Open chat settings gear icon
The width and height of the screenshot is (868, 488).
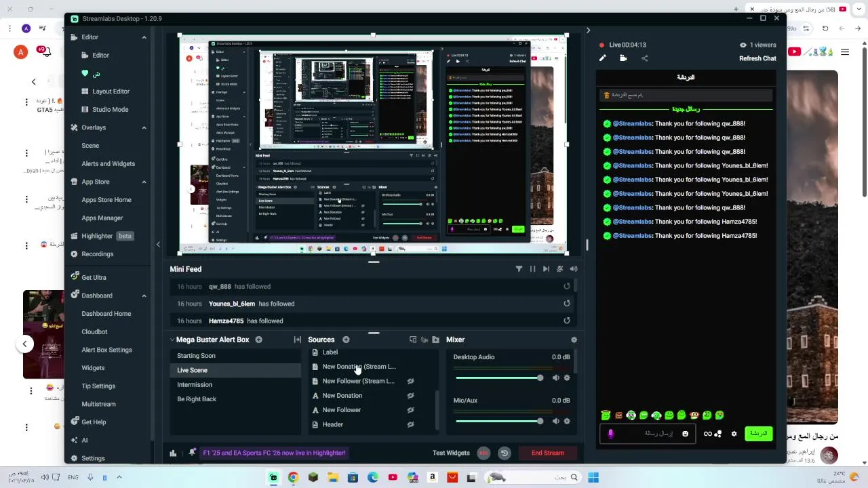tap(734, 434)
